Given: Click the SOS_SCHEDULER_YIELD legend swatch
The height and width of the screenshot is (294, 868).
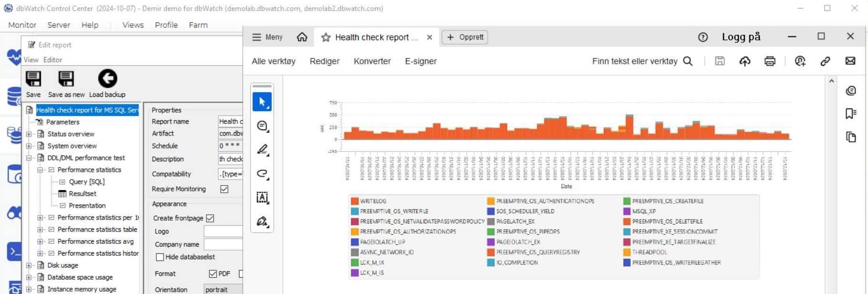Looking at the screenshot, I should [491, 211].
